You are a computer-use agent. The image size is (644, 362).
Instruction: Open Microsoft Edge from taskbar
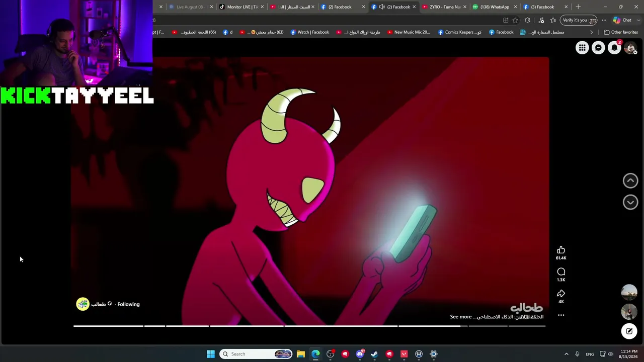[315, 354]
